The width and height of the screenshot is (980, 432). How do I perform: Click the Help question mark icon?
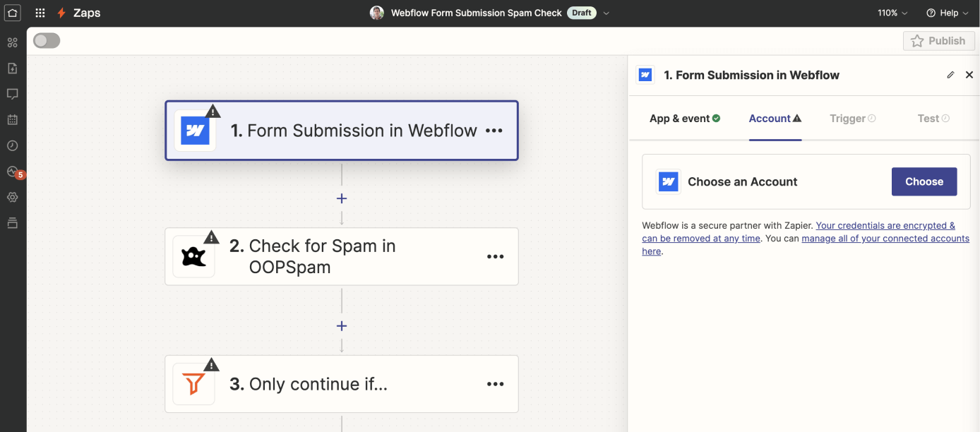tap(931, 13)
